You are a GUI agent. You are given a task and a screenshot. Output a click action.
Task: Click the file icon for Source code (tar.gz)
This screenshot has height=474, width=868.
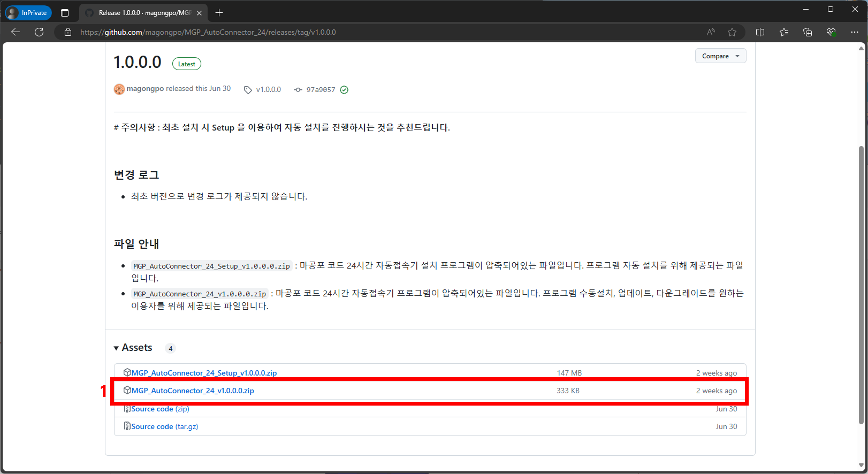(x=127, y=426)
